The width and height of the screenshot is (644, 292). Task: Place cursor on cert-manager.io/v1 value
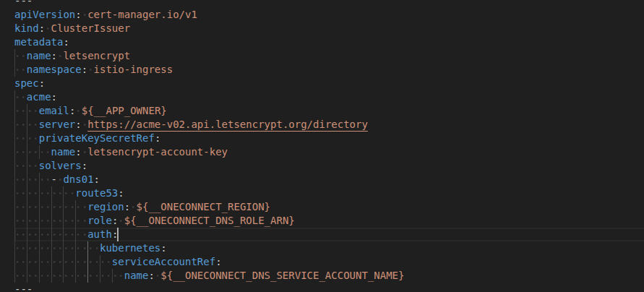click(137, 14)
